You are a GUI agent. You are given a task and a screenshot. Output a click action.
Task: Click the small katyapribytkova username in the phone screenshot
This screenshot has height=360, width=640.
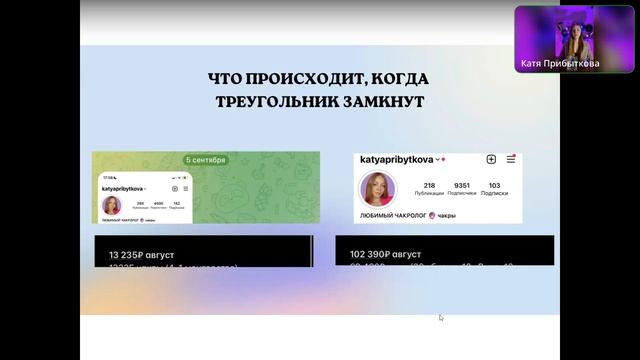point(122,189)
